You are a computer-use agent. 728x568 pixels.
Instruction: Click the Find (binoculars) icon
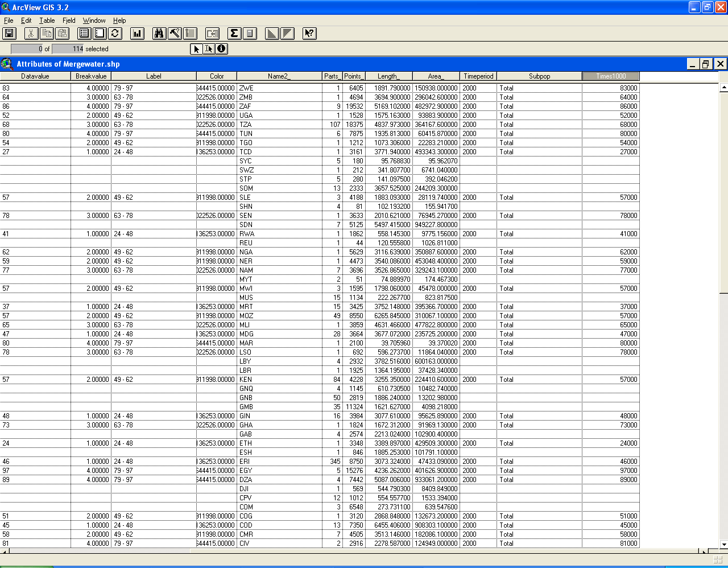pyautogui.click(x=159, y=34)
